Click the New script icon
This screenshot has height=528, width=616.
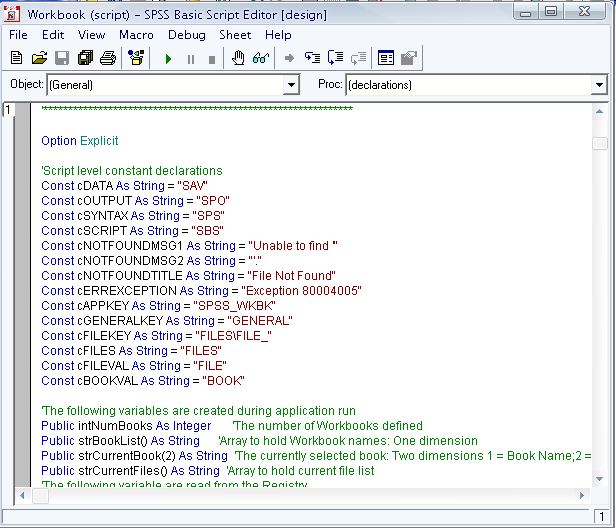[x=16, y=58]
